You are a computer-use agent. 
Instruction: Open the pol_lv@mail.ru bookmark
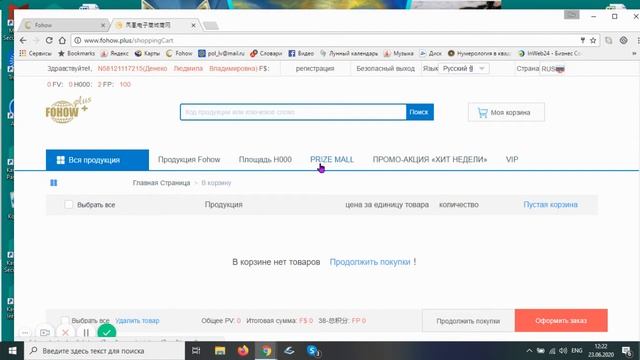(x=221, y=53)
